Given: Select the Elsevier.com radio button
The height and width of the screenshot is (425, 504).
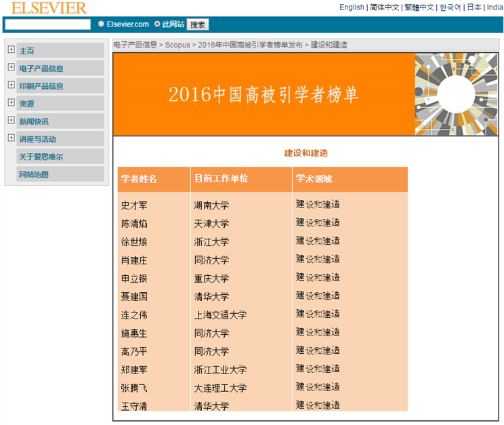Looking at the screenshot, I should [x=101, y=24].
